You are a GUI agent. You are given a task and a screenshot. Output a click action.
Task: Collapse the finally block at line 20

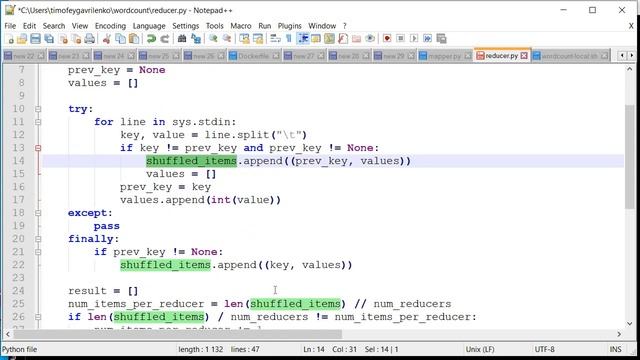[x=38, y=239]
